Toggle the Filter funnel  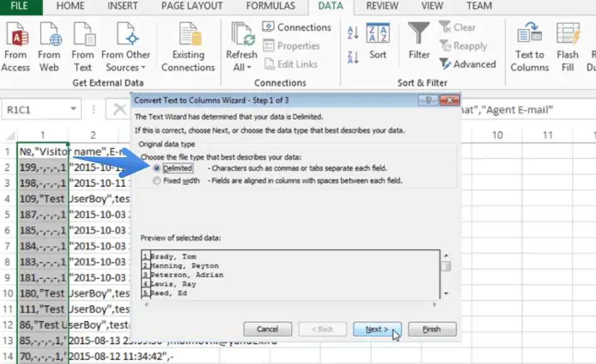[419, 41]
